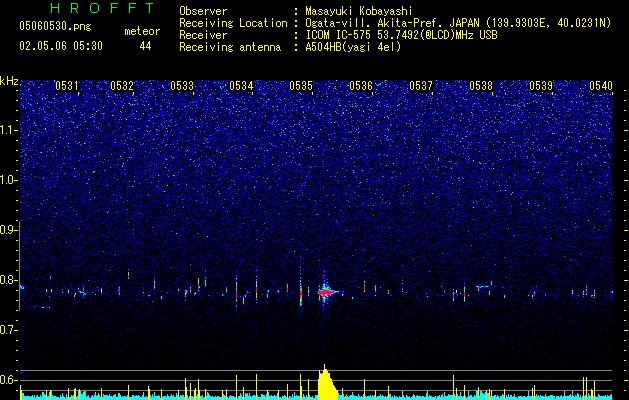Click the 0540 time marker
The image size is (629, 400).
point(601,86)
